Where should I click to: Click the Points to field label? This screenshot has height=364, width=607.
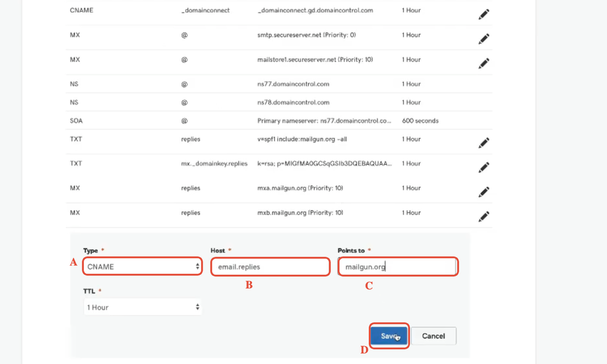[x=351, y=251]
